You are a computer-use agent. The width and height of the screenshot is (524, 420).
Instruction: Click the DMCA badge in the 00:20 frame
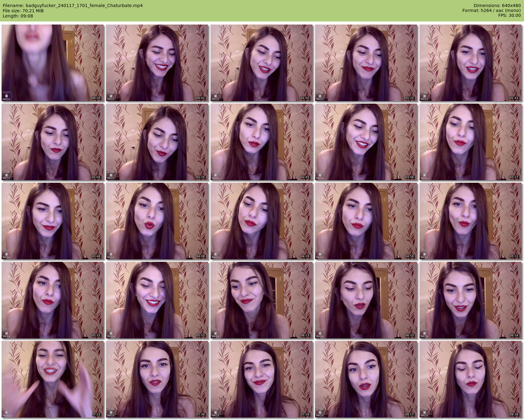pyautogui.click(x=6, y=96)
